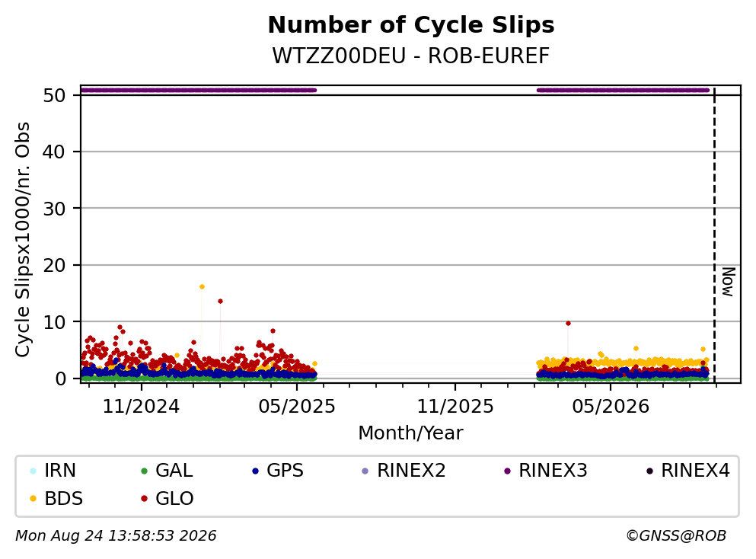756x559 pixels.
Task: Click the y-axis tick label '10'
Action: (54, 321)
